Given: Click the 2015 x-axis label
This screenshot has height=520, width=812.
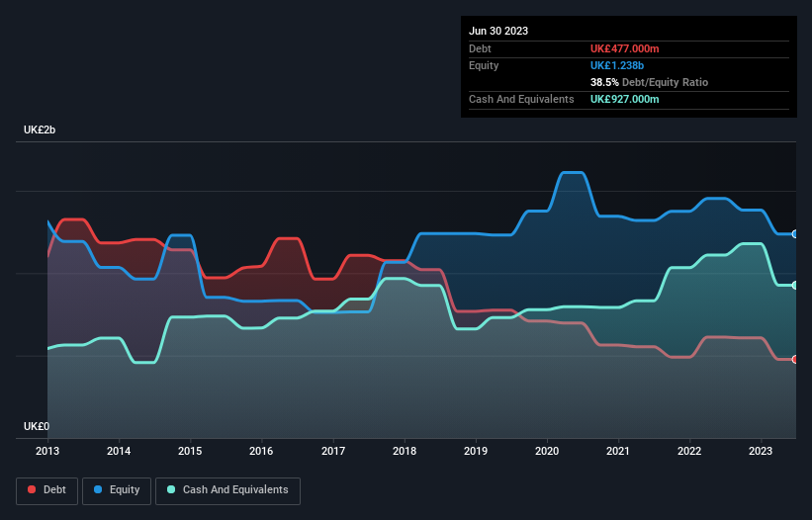Looking at the screenshot, I should click(190, 451).
